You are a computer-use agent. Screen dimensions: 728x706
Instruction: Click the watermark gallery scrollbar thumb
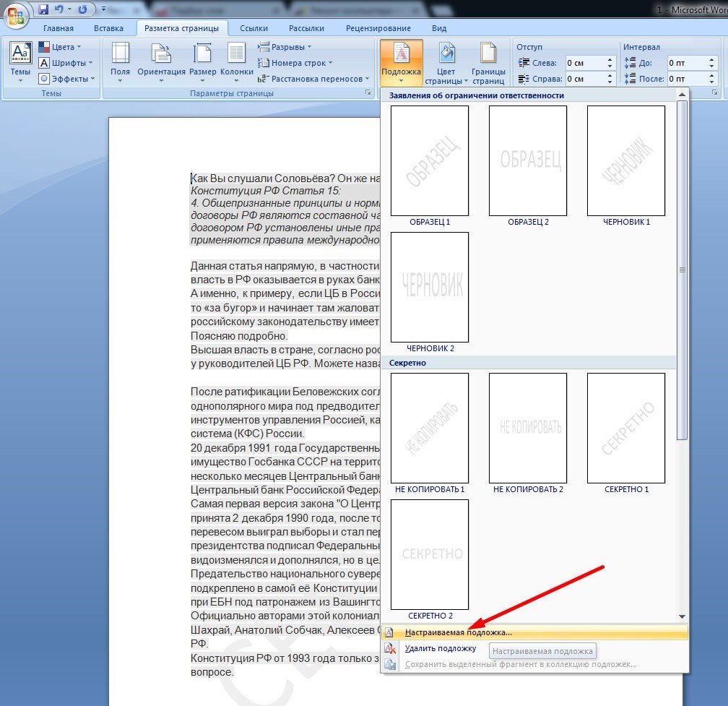pos(682,270)
